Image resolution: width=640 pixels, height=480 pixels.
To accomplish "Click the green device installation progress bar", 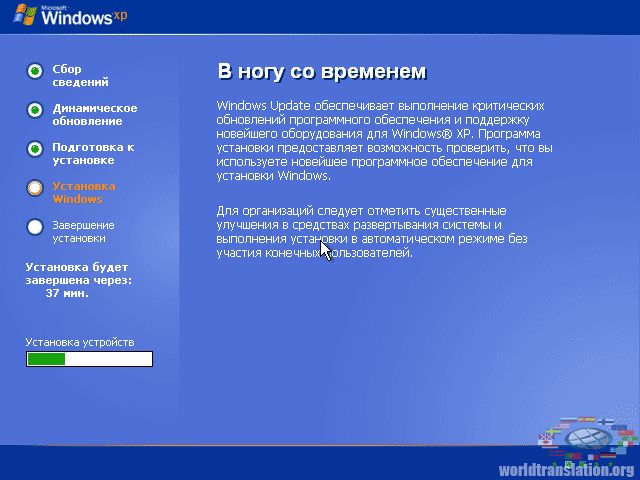I will tap(89, 359).
